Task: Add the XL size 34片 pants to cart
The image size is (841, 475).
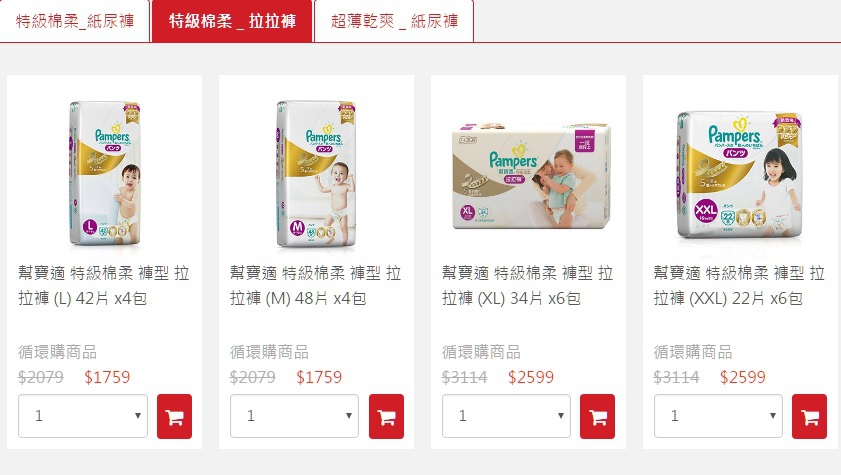Action: click(597, 417)
